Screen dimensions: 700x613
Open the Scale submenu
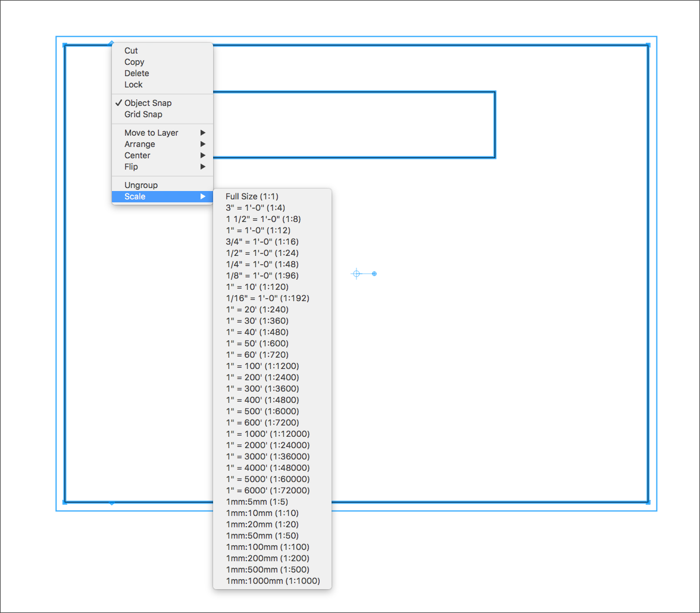(x=135, y=196)
